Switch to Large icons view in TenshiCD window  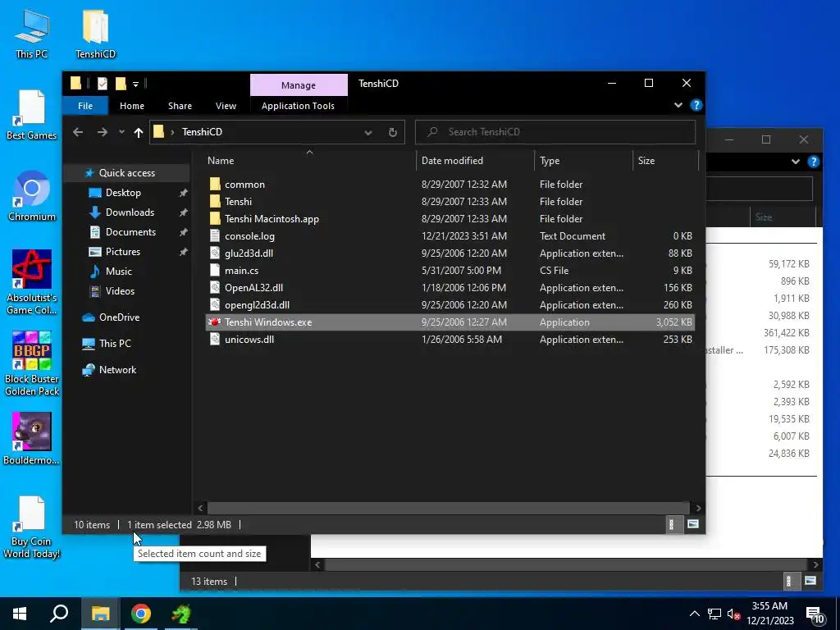[x=692, y=524]
